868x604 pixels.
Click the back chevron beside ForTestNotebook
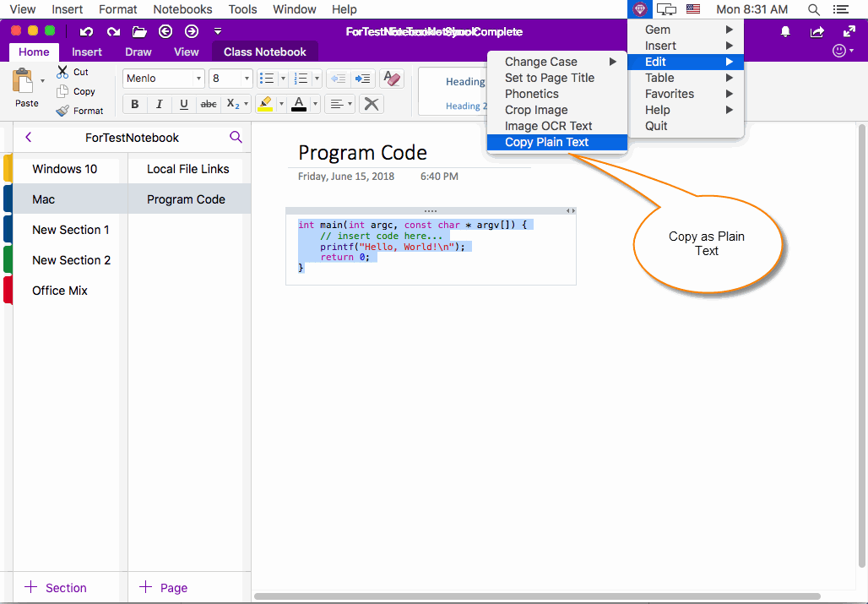29,138
